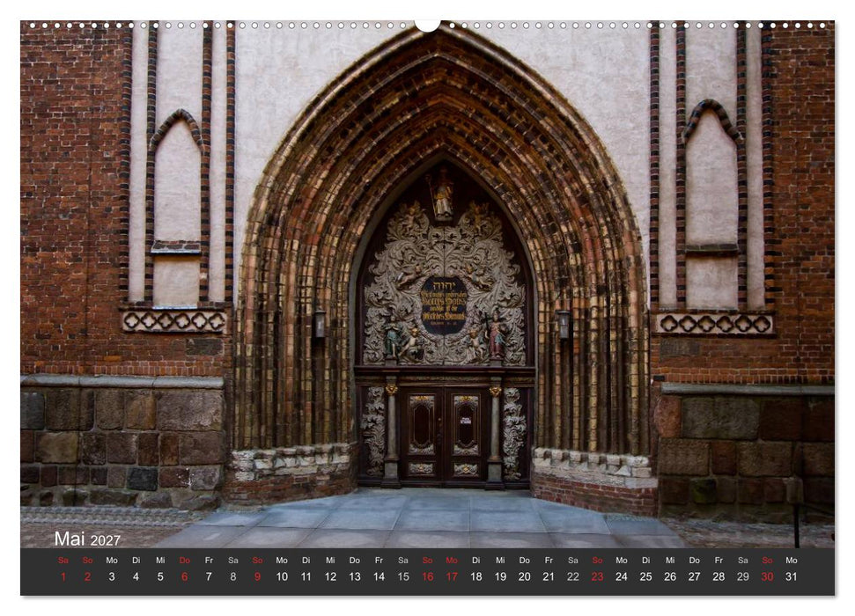Click day number 7 in the calendar
The image size is (855, 616).
[209, 576]
